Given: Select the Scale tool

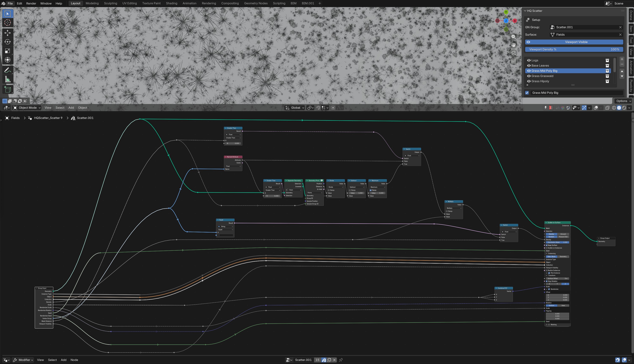Looking at the screenshot, I should click(x=8, y=51).
